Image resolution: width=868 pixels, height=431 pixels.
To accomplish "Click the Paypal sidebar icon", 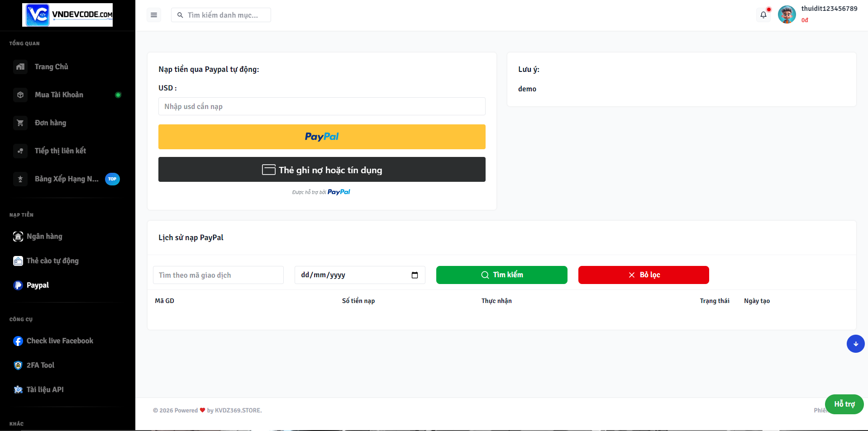I will coord(18,285).
